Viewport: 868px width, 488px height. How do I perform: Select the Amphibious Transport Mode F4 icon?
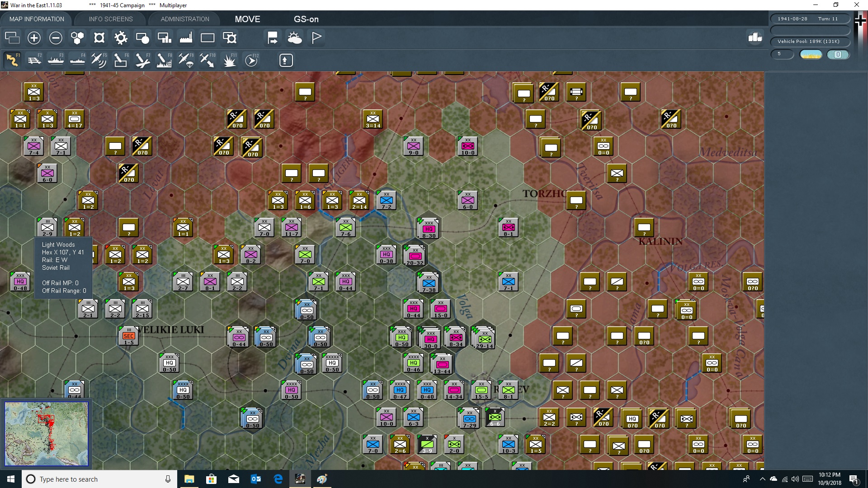tap(78, 60)
